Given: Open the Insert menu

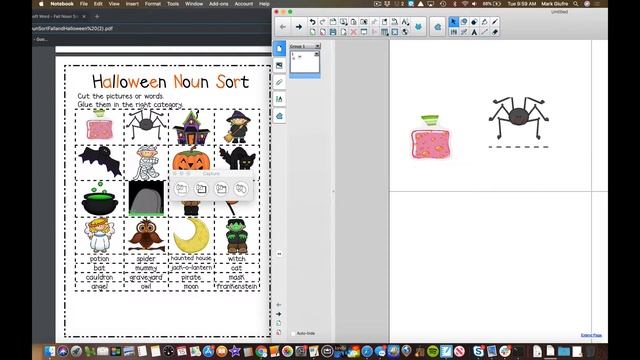Looking at the screenshot, I should (x=132, y=4).
